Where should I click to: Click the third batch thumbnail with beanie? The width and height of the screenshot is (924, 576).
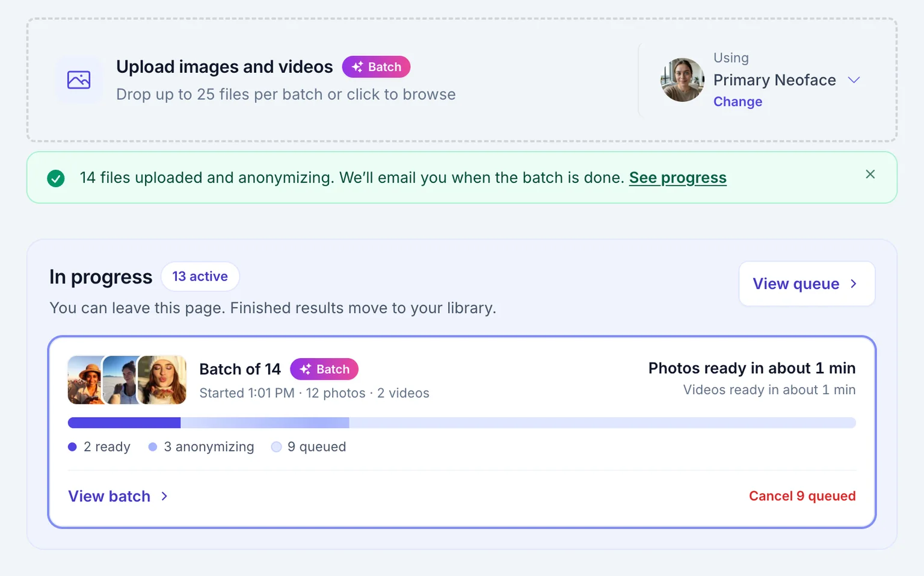[x=162, y=380]
